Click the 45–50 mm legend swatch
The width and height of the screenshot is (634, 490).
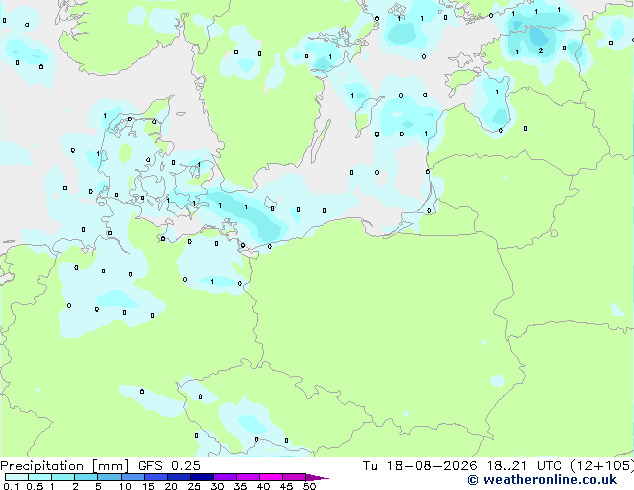coord(294,477)
